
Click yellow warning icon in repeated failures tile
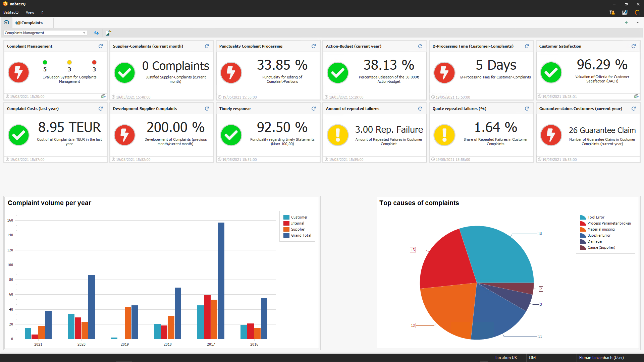point(338,135)
